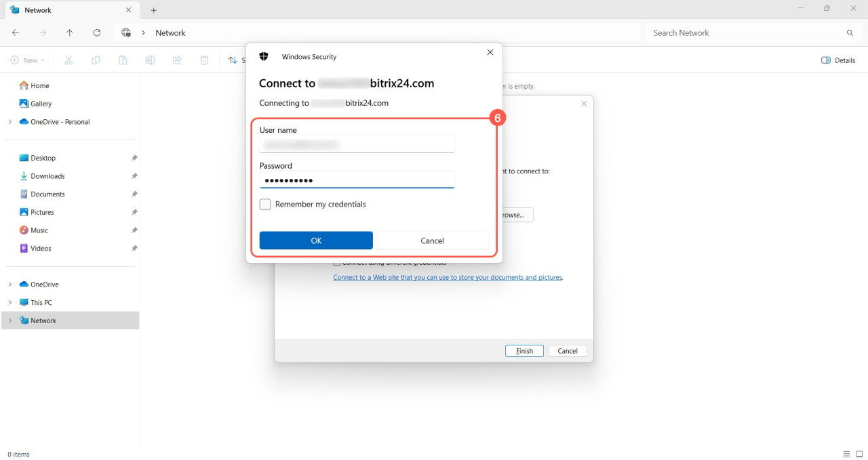Cancel the Windows Security dialog

click(432, 241)
